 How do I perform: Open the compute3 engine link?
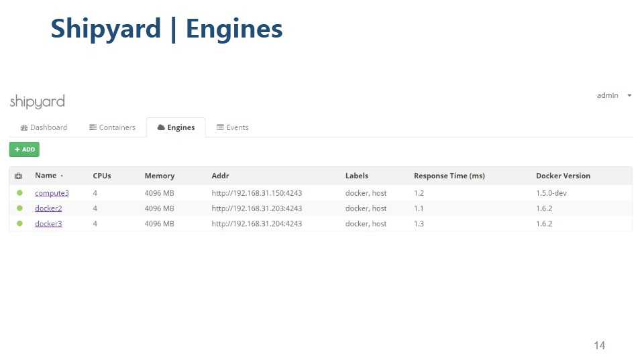pyautogui.click(x=52, y=193)
